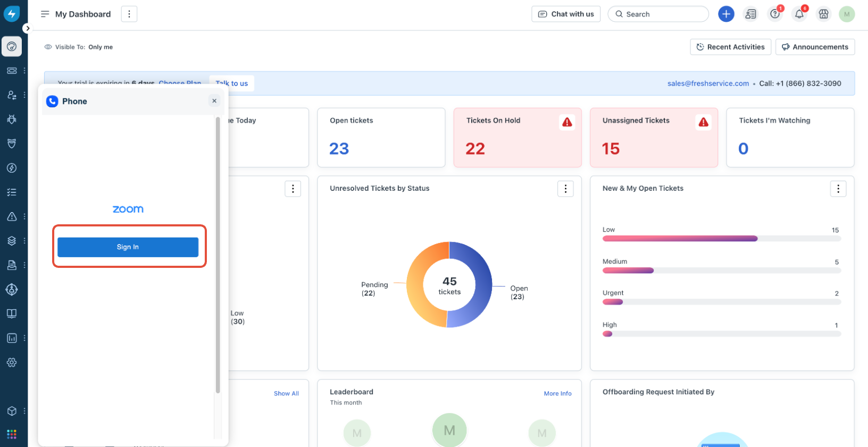Open the notifications bell icon
Image resolution: width=868 pixels, height=447 pixels.
(x=799, y=14)
